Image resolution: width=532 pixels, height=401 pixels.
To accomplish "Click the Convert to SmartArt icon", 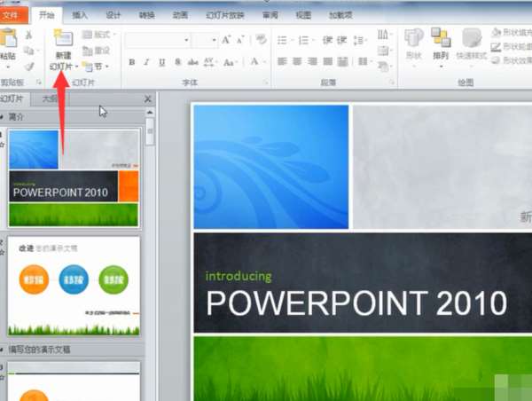I will coord(383,67).
